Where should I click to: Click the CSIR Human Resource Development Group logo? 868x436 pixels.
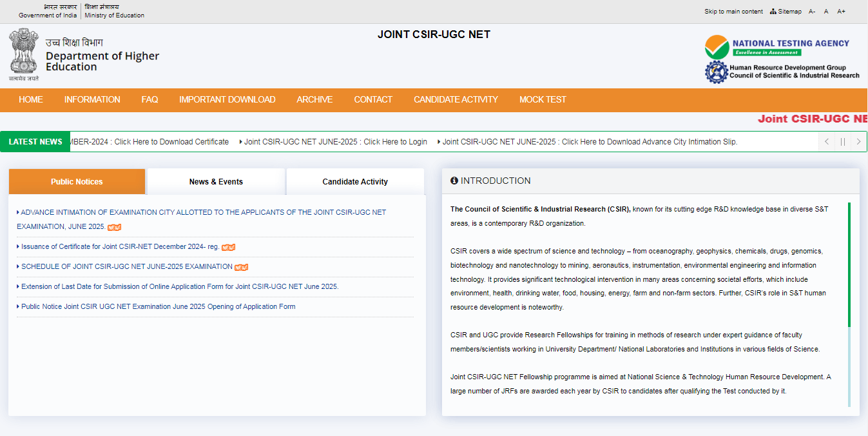pos(782,72)
